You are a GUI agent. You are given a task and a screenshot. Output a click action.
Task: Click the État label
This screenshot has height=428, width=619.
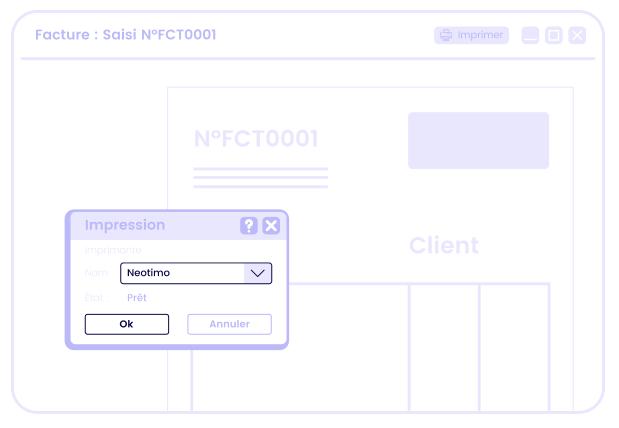[95, 297]
